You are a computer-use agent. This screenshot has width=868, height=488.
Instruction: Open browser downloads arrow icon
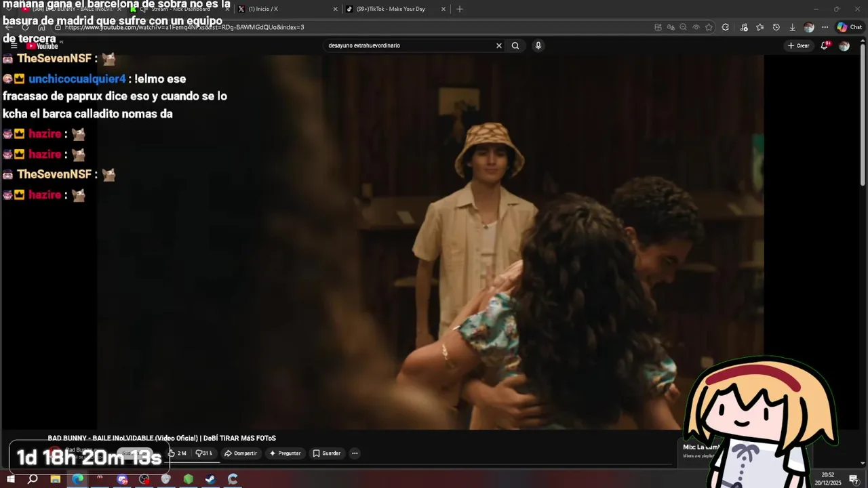point(792,27)
